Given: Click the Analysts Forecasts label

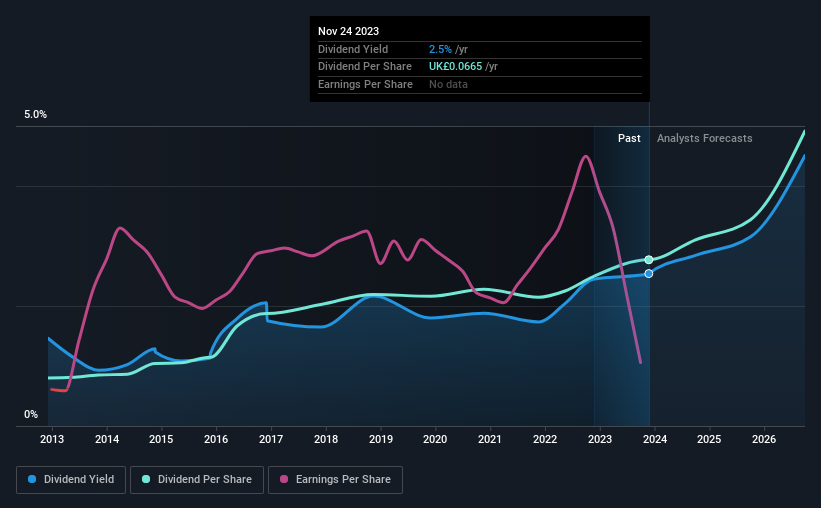Looking at the screenshot, I should (x=704, y=138).
